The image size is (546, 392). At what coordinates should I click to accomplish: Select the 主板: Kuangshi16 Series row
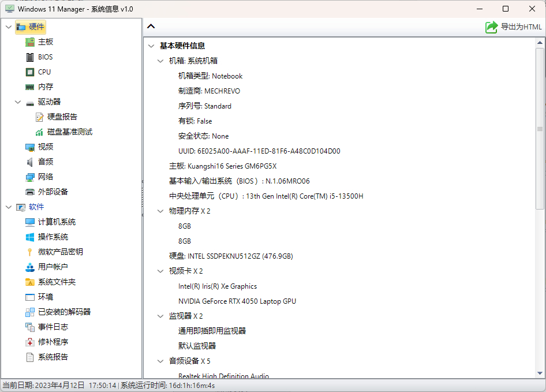click(223, 166)
